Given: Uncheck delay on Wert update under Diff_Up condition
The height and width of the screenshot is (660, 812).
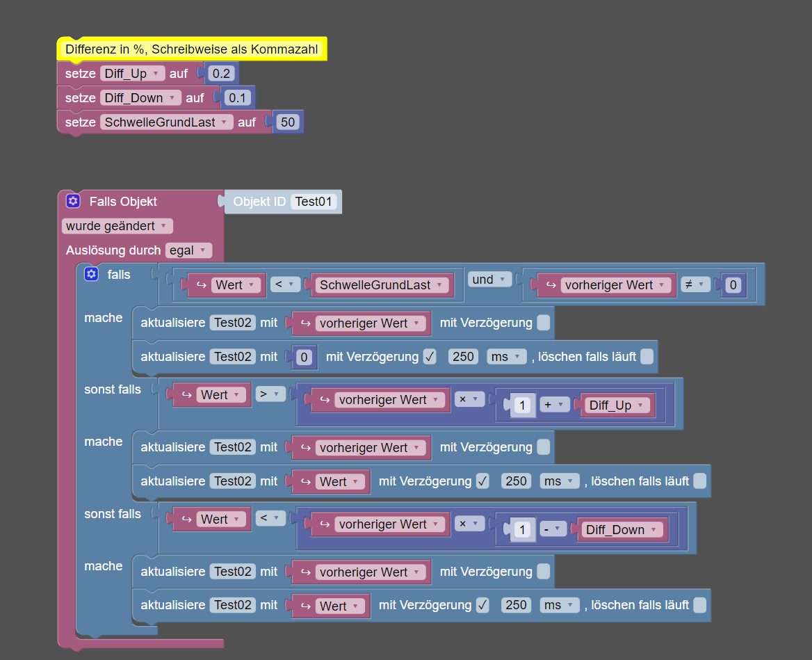Looking at the screenshot, I should [482, 481].
